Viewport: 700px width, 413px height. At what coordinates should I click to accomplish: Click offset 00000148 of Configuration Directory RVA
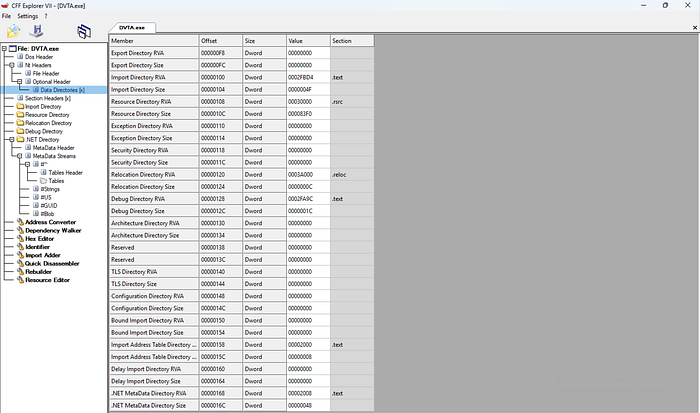(221, 296)
